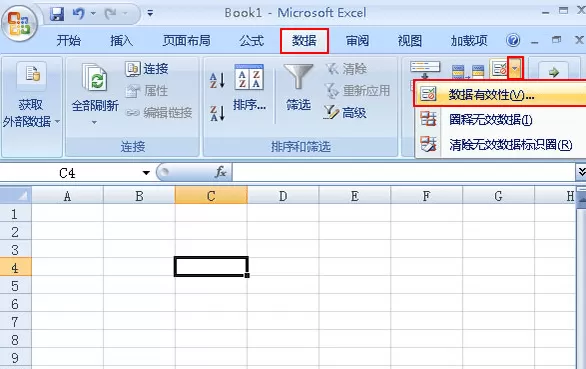Click 重新应用 reapply filter button
This screenshot has width=586, height=369.
click(x=357, y=90)
